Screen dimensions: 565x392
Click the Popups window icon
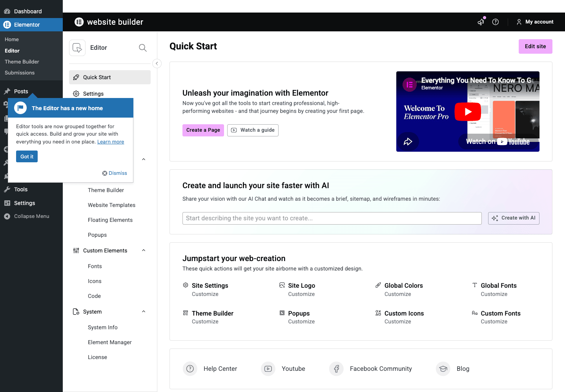pos(282,313)
